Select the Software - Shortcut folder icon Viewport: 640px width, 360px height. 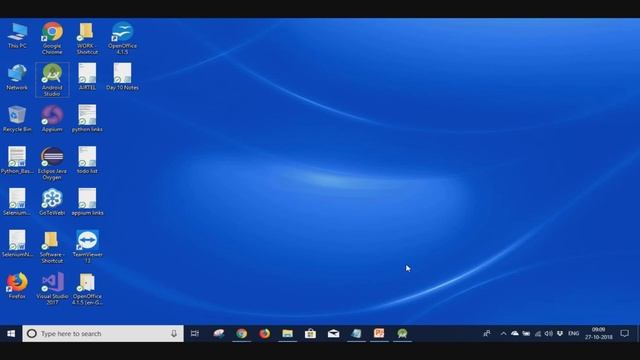tap(52, 247)
